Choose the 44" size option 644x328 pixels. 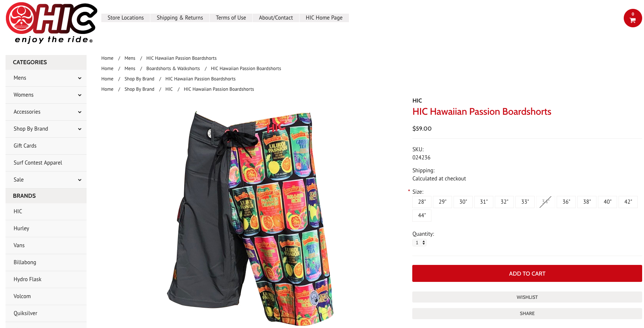coord(422,215)
